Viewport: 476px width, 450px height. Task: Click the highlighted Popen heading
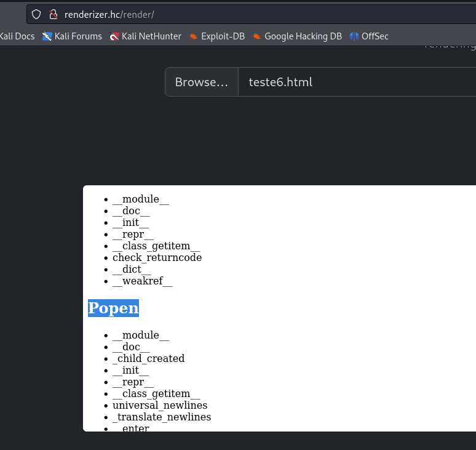[x=113, y=308]
